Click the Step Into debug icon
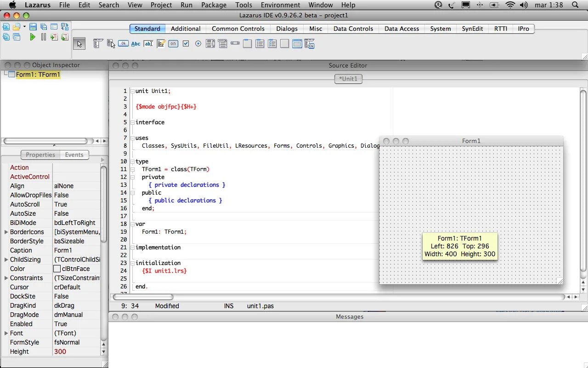This screenshot has width=588, height=368. click(54, 37)
